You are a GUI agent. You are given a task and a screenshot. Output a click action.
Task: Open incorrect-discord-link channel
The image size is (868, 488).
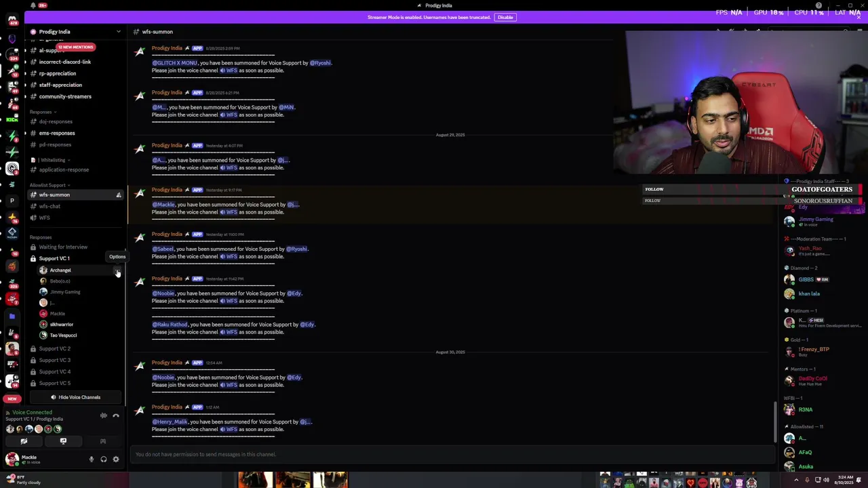(64, 62)
